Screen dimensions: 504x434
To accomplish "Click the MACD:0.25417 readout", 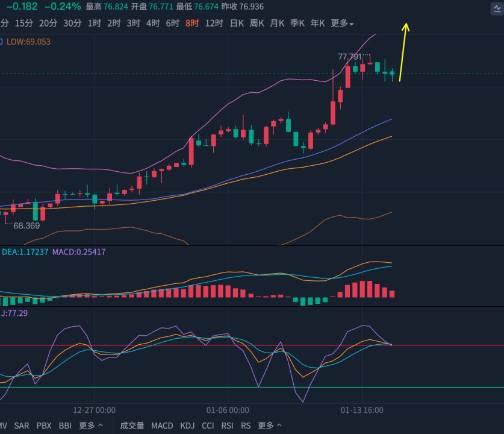I will tap(79, 252).
